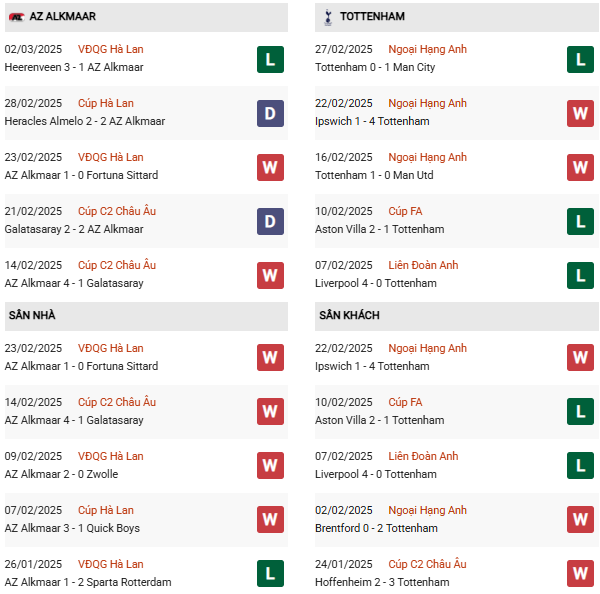Click the W badge for Quick Boys match

(270, 520)
